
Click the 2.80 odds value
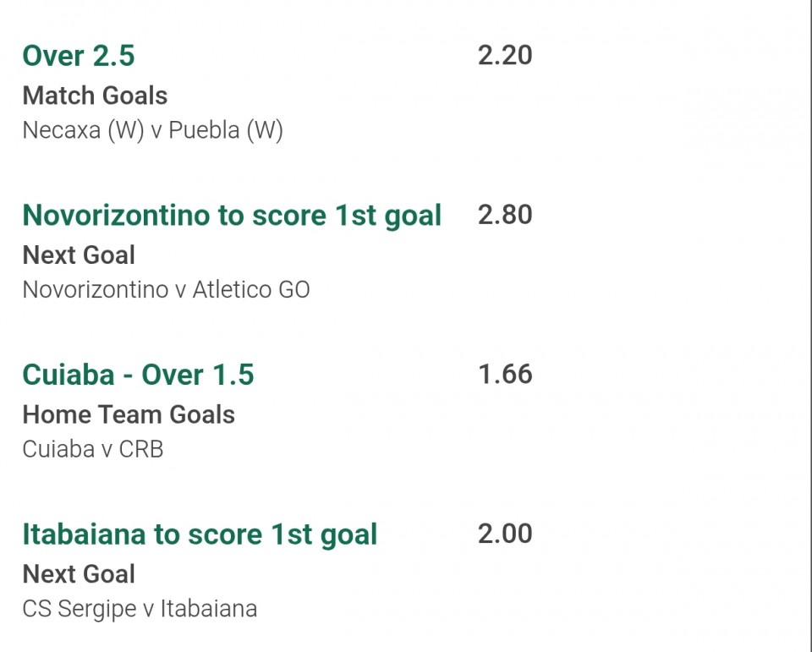tap(505, 215)
